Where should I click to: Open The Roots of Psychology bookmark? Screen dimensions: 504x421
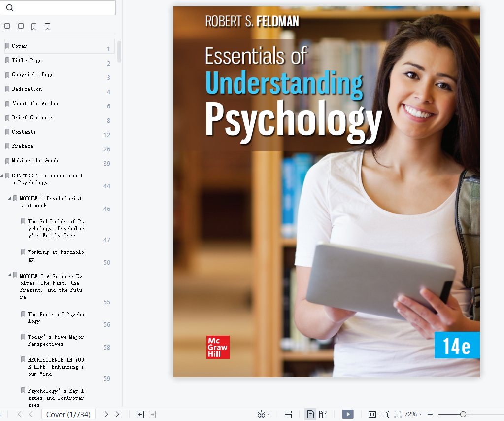[x=56, y=317]
